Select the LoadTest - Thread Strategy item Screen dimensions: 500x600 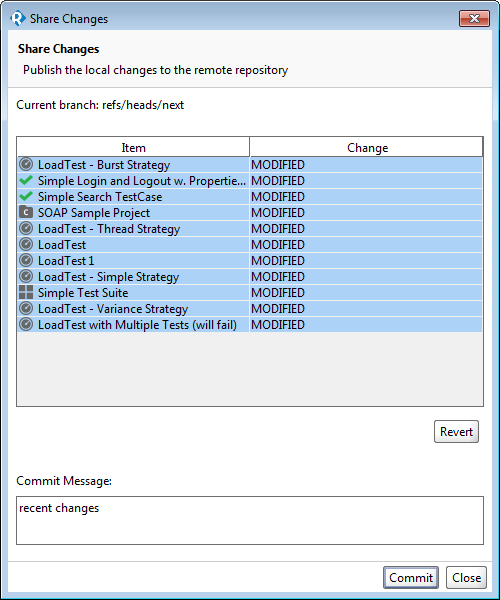133,229
